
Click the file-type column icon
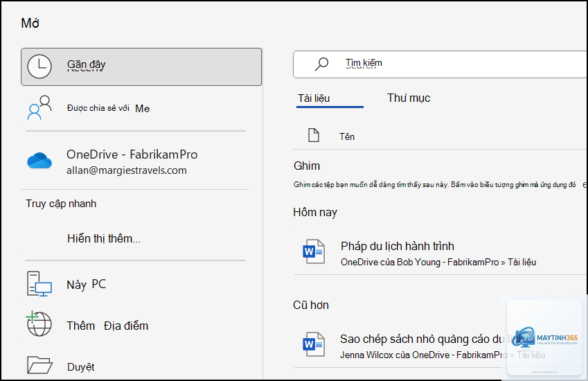(314, 135)
